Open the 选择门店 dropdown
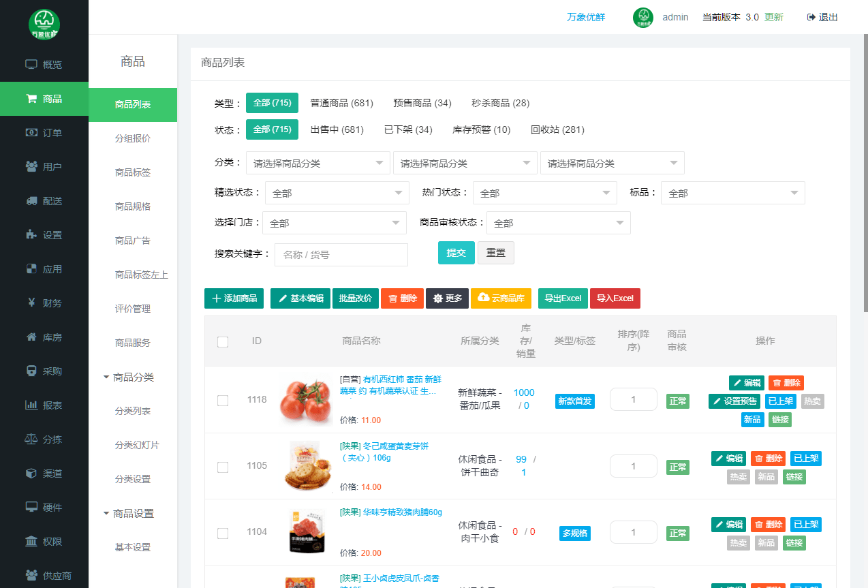Image resolution: width=868 pixels, height=588 pixels. [x=335, y=223]
